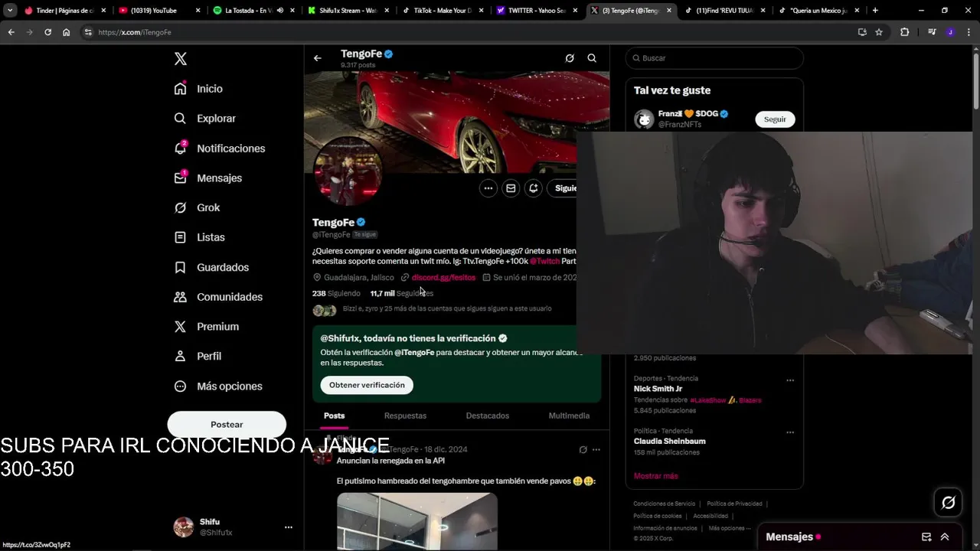
Task: Click Grok icon in TengoFe profile header
Action: point(570,58)
